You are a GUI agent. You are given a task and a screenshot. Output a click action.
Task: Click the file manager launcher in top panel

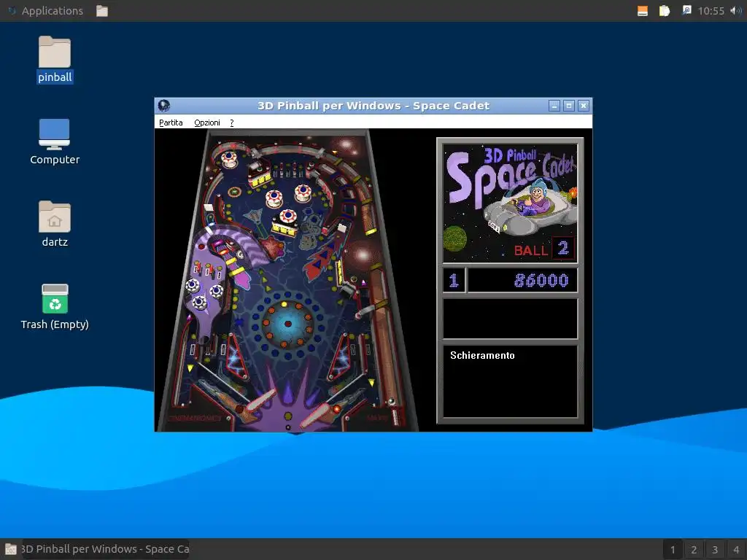click(102, 10)
